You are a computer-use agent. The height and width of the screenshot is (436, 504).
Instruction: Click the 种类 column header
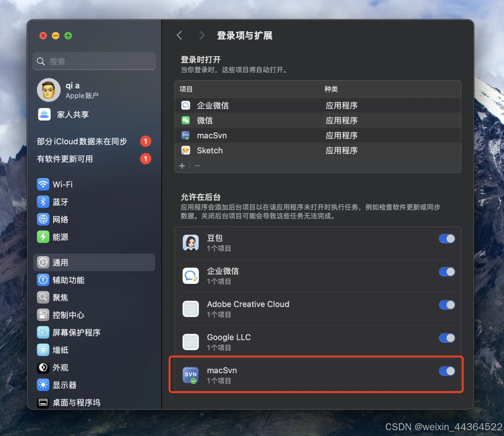[331, 89]
